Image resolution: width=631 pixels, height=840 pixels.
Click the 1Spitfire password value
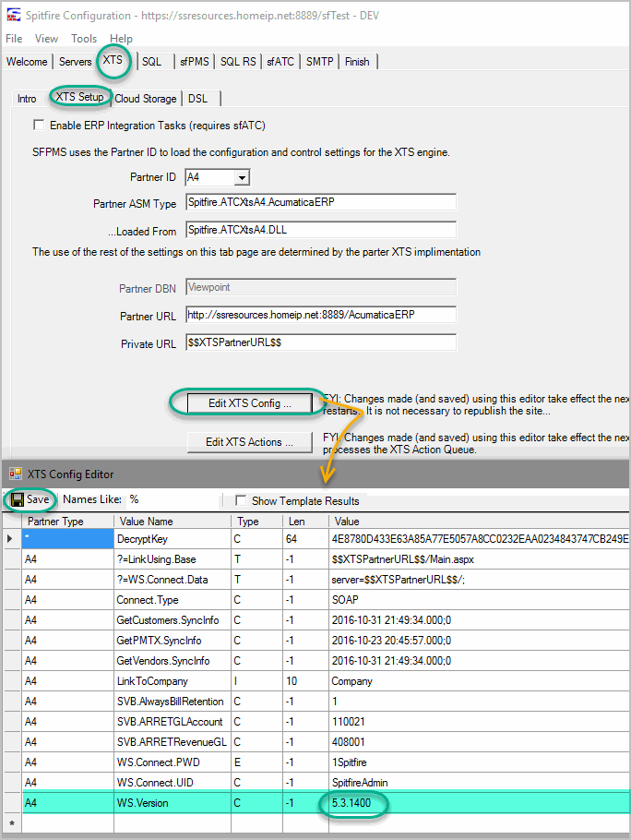coord(479,762)
